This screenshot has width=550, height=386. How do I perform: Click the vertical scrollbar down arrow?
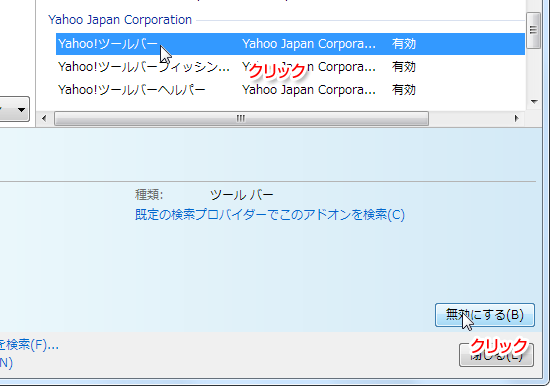coord(534,102)
